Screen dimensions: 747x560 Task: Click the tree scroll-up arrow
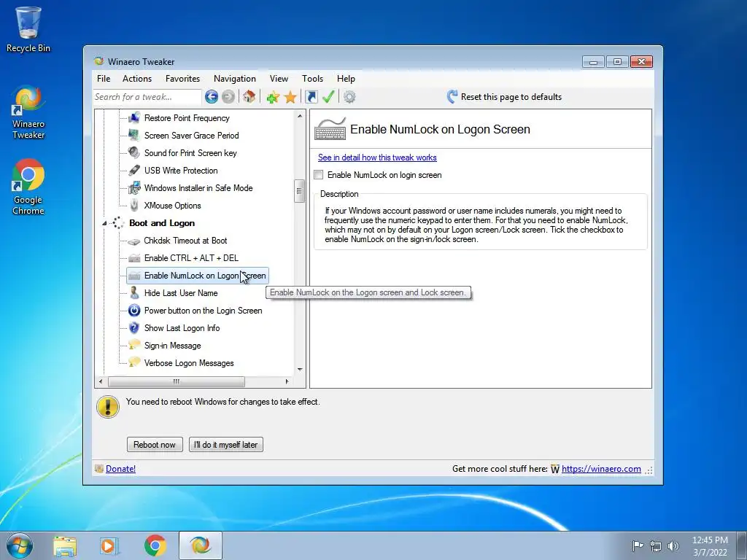click(300, 116)
